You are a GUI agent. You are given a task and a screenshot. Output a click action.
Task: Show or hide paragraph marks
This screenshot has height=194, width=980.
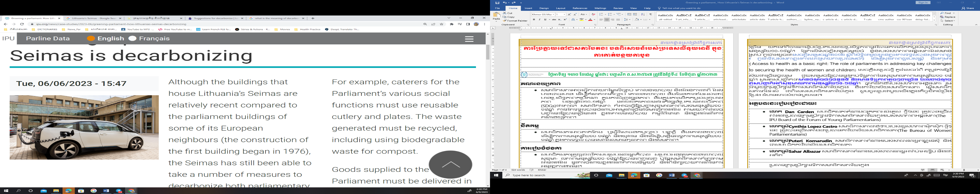tap(651, 14)
